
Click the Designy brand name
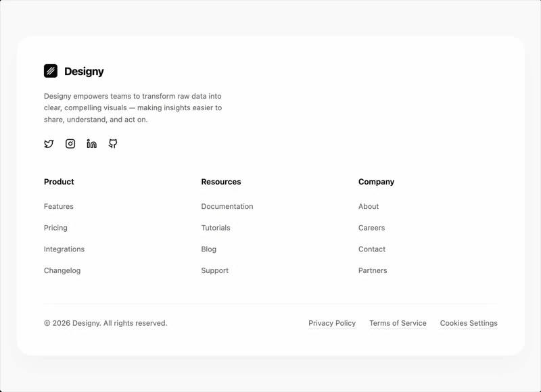click(84, 72)
